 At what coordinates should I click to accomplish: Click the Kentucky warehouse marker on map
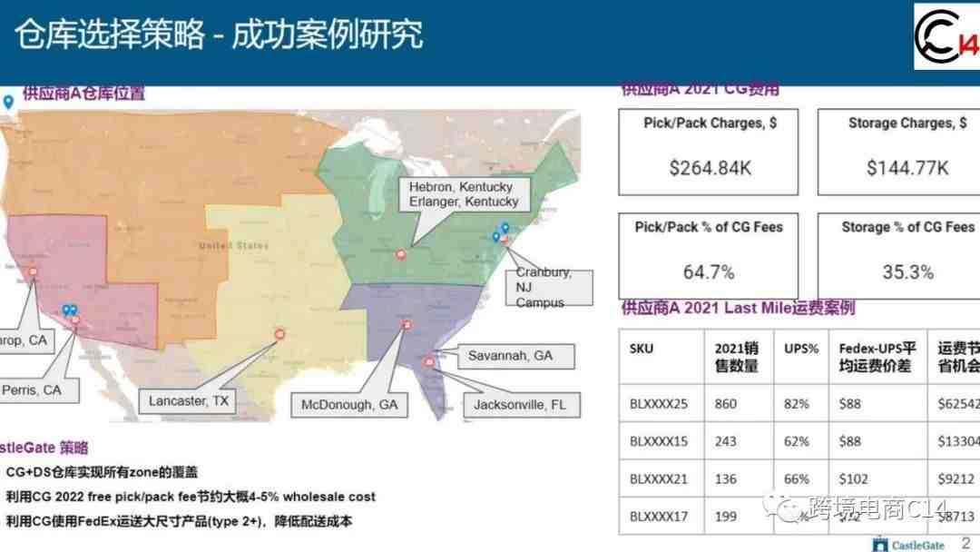coord(401,254)
